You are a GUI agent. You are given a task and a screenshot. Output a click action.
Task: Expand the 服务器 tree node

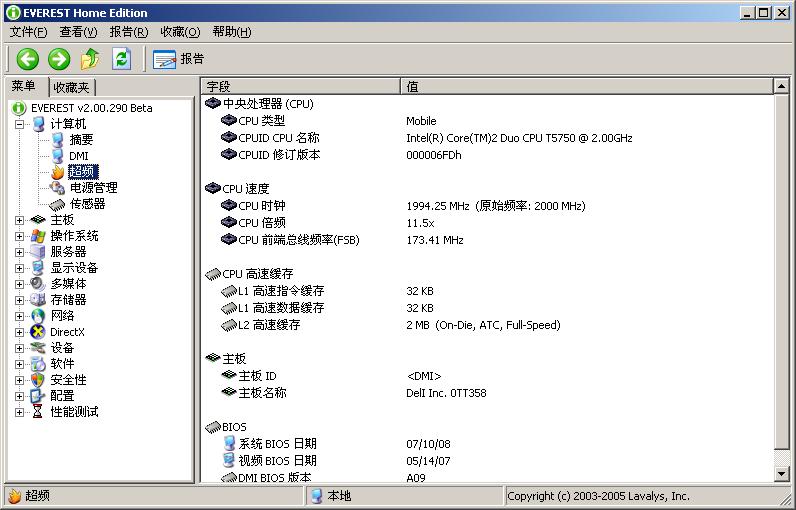[19, 252]
